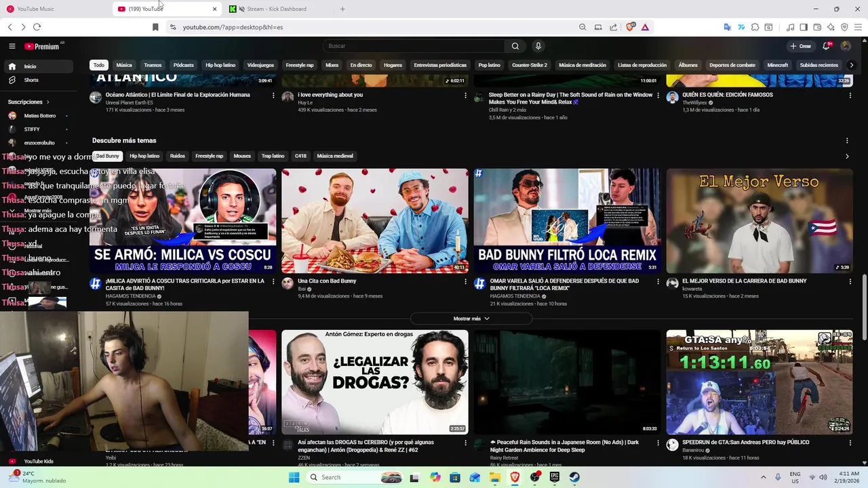Open the YouTube account avatar menu
The height and width of the screenshot is (488, 868).
[846, 46]
